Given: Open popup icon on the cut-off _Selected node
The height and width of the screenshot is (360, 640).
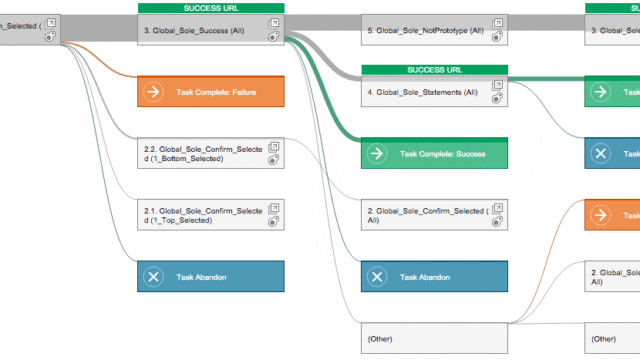Looking at the screenshot, I should (x=51, y=23).
